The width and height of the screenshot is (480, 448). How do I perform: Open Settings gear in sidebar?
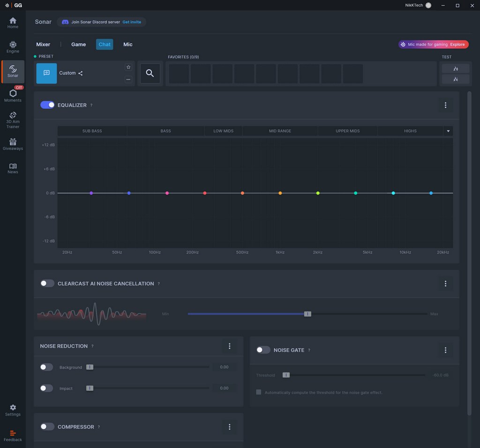click(x=13, y=410)
